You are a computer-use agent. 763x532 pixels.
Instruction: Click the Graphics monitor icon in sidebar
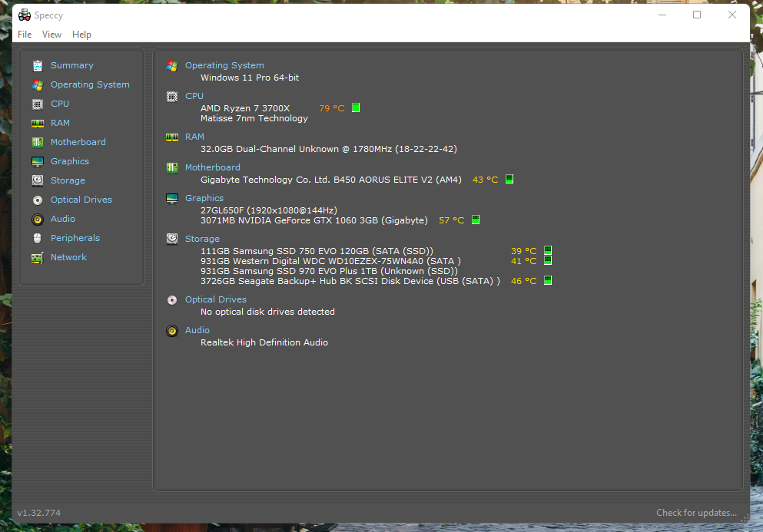[38, 161]
